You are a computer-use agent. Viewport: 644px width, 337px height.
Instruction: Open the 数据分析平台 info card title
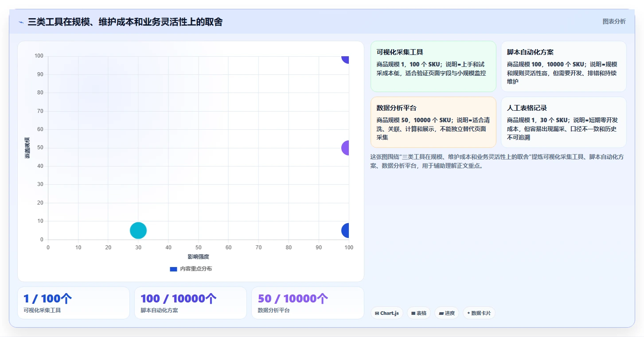(397, 108)
